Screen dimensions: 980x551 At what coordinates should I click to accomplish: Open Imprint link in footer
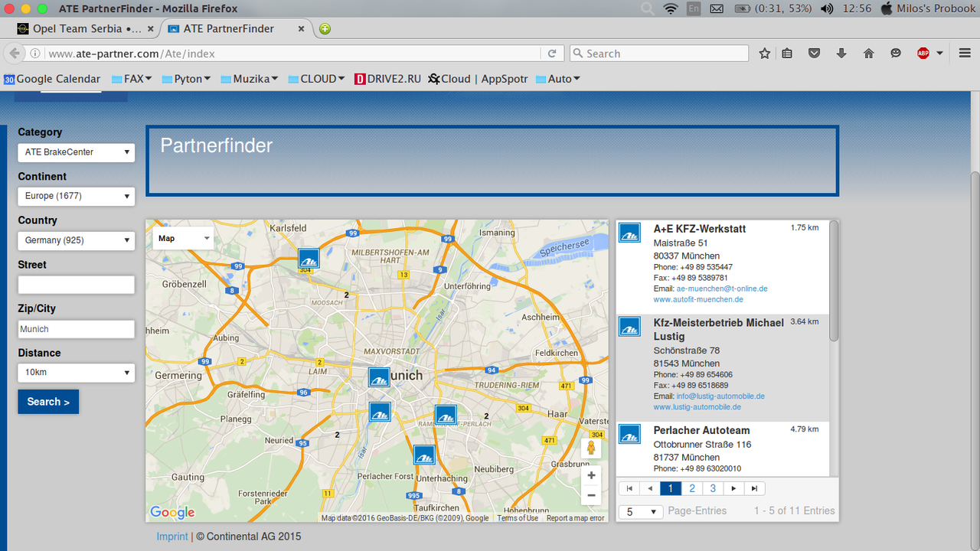[172, 536]
